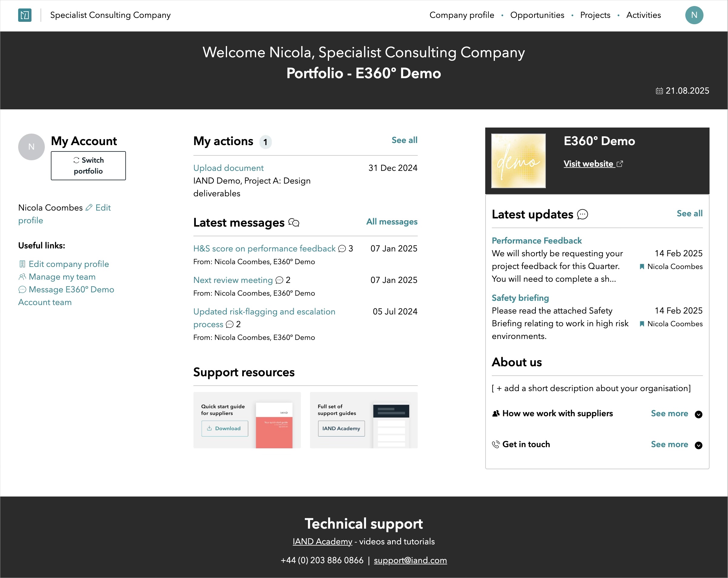728x578 pixels.
Task: Click the Specialist Consulting Company header title
Action: (110, 15)
